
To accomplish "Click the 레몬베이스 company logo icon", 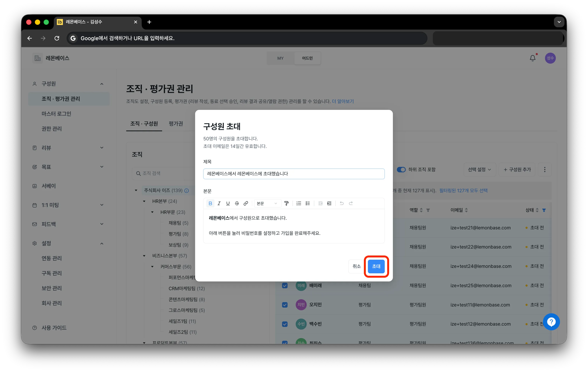I will tap(37, 58).
